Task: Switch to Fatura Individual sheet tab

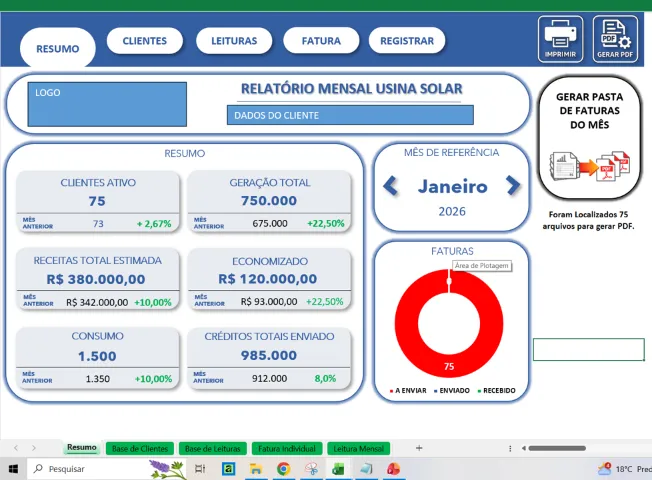Action: pos(287,448)
